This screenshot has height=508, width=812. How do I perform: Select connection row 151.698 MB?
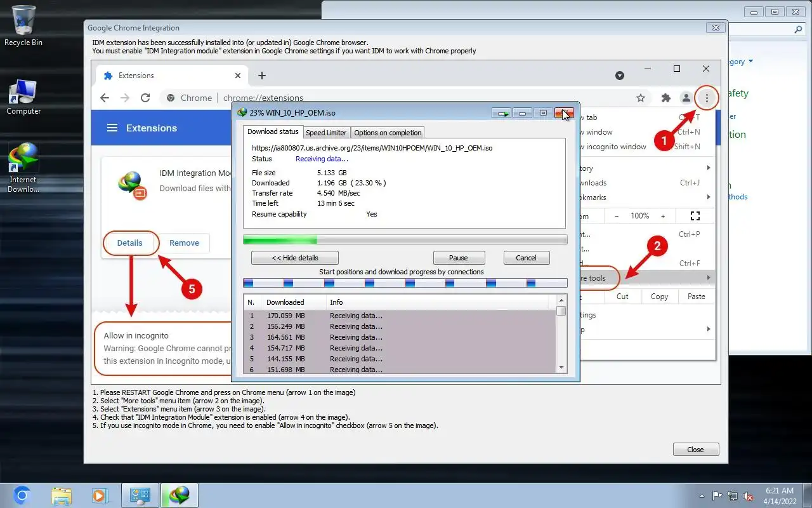tap(400, 369)
